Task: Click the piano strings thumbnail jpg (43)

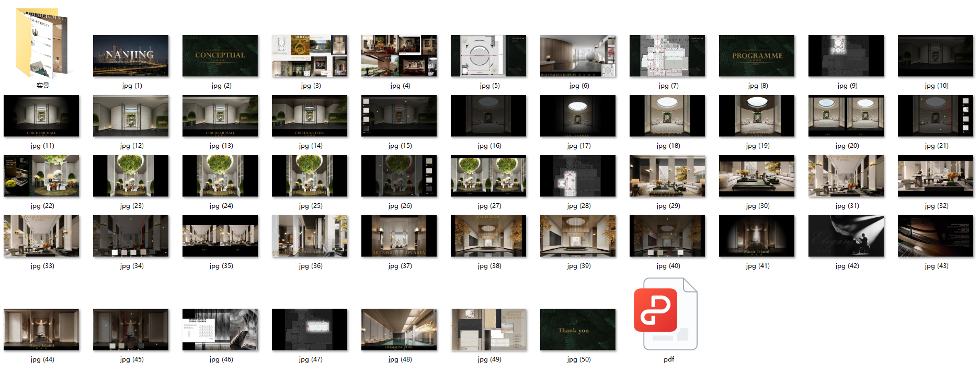Action: (936, 236)
